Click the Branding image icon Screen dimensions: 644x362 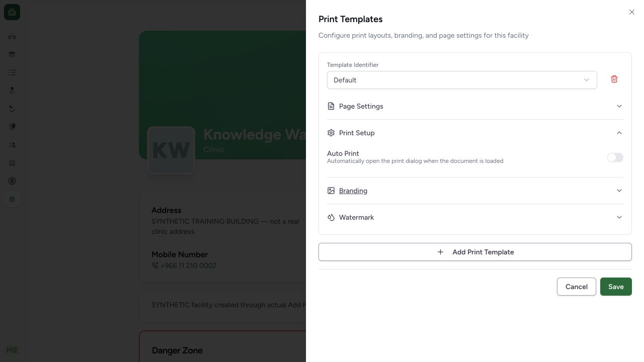click(331, 191)
